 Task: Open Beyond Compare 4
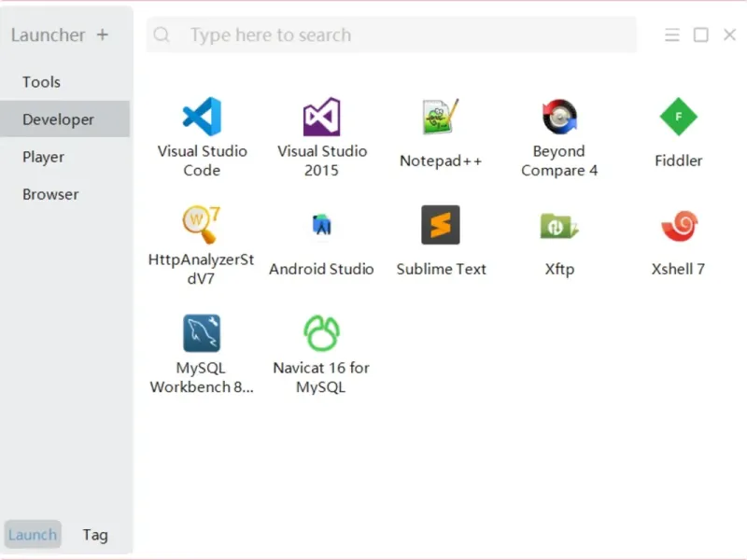click(559, 118)
